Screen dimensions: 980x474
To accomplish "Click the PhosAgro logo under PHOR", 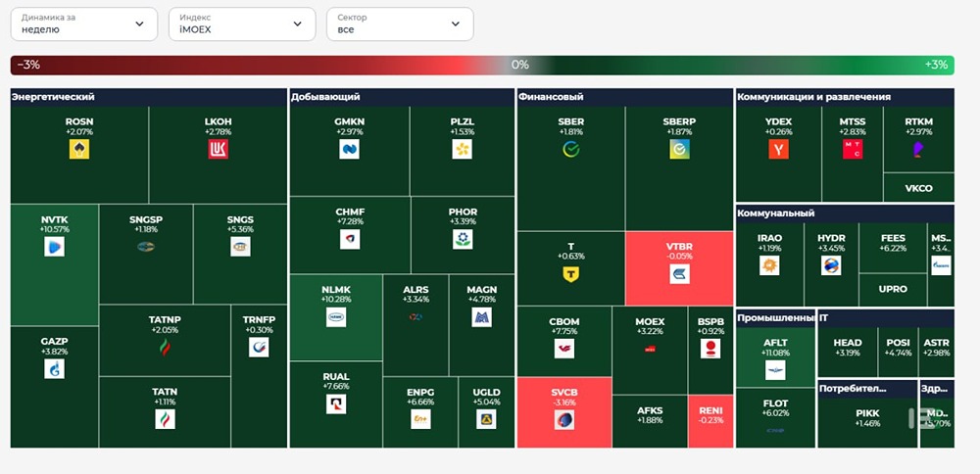I will 463,239.
